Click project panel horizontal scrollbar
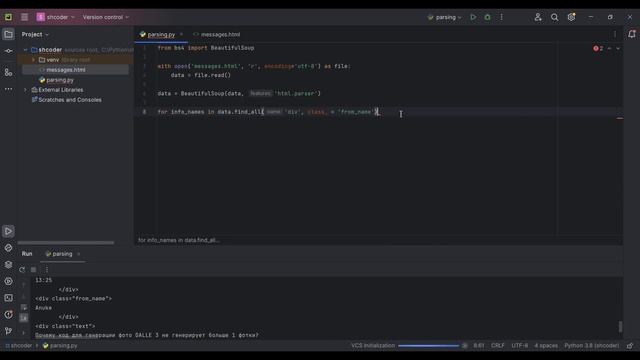Screen dimensions: 640x360 tap(66, 242)
